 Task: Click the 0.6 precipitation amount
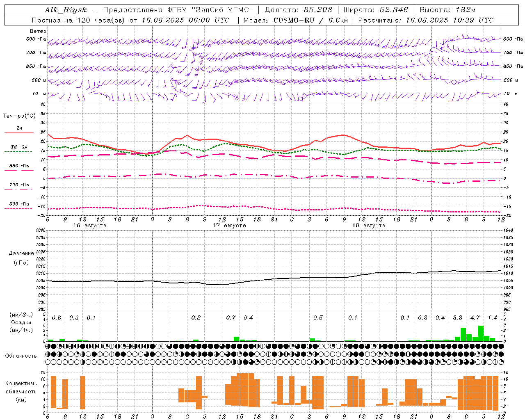pyautogui.click(x=57, y=317)
